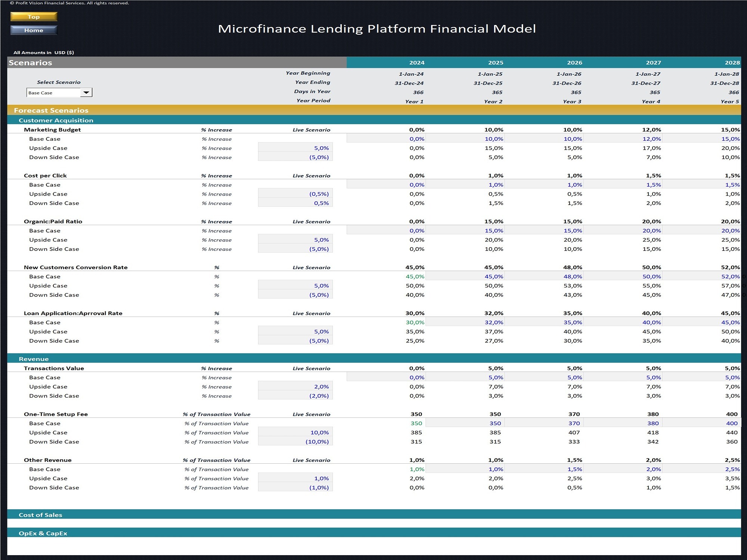Select Marketing Budget Base Case 2025 10,0% cell
This screenshot has height=560, width=747.
[465, 139]
